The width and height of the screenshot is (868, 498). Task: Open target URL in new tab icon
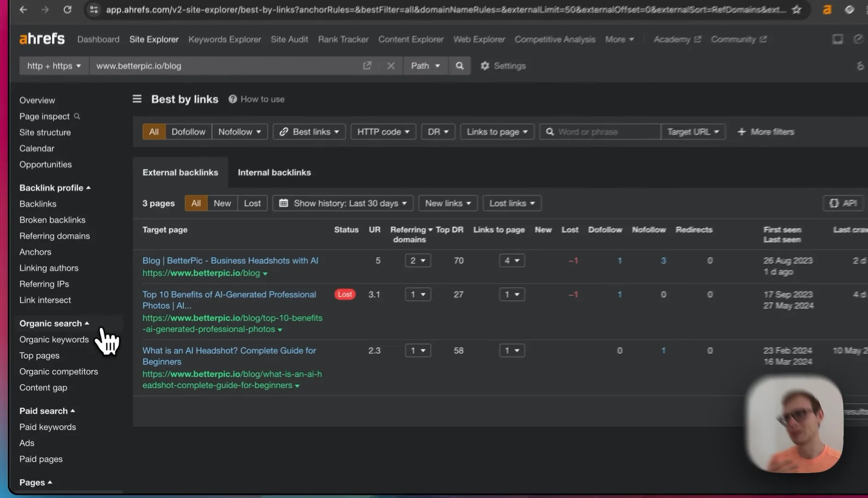click(x=367, y=65)
